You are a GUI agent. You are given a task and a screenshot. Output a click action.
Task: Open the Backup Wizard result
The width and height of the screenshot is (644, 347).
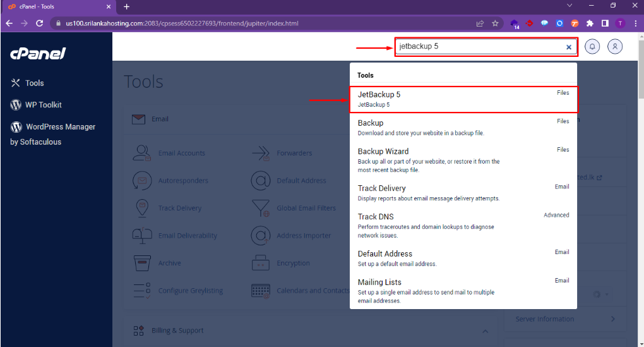(x=383, y=152)
